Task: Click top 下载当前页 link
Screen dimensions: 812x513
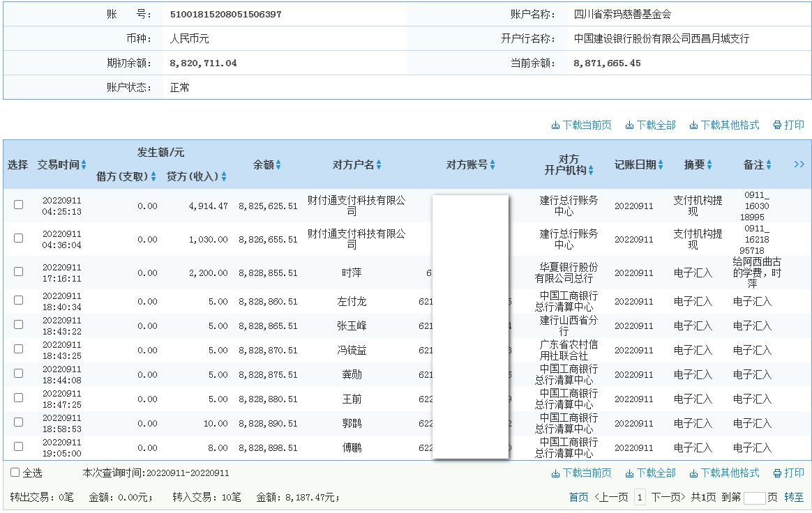Action: [581, 125]
